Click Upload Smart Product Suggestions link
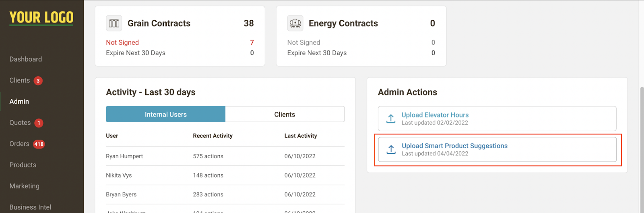This screenshot has width=644, height=213. pyautogui.click(x=454, y=146)
